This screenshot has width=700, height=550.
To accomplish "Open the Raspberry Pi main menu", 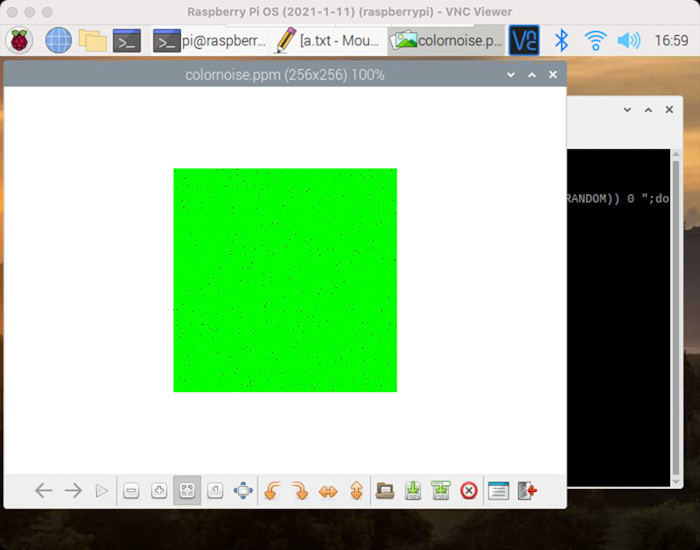I will point(19,41).
